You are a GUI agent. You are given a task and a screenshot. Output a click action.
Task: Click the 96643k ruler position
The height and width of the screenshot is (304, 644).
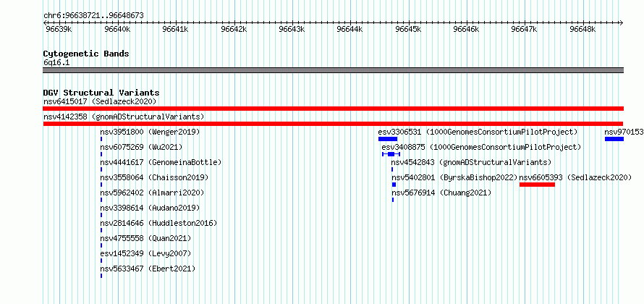[292, 29]
